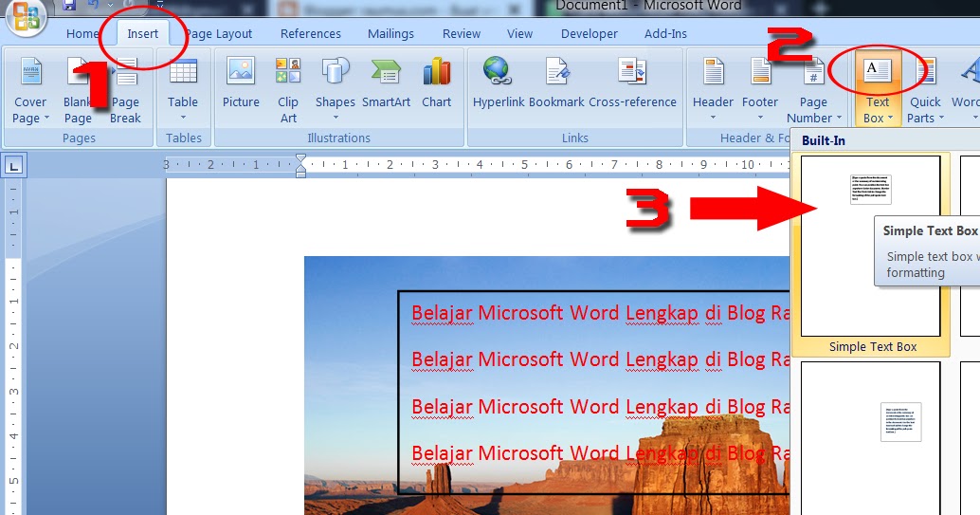
Task: Click the Table icon
Action: point(183,71)
